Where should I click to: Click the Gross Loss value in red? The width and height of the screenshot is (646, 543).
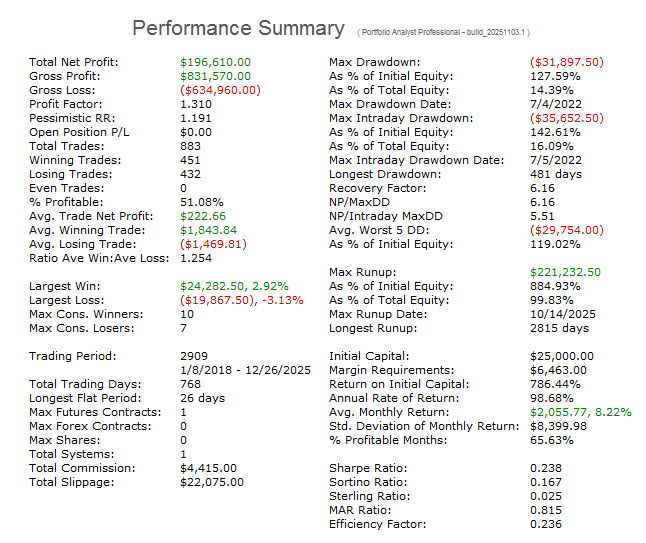coord(220,89)
